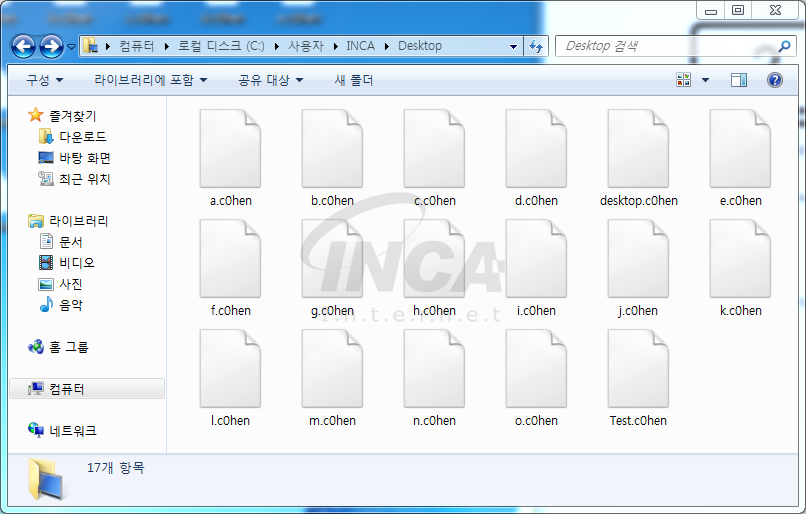
Task: Select the e.c0hen file icon
Action: coord(740,149)
